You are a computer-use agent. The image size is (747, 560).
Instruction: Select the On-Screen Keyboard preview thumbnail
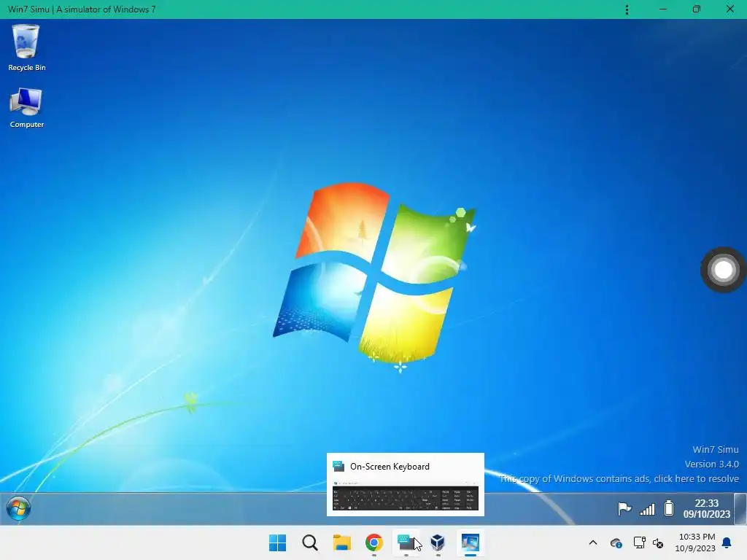(406, 496)
